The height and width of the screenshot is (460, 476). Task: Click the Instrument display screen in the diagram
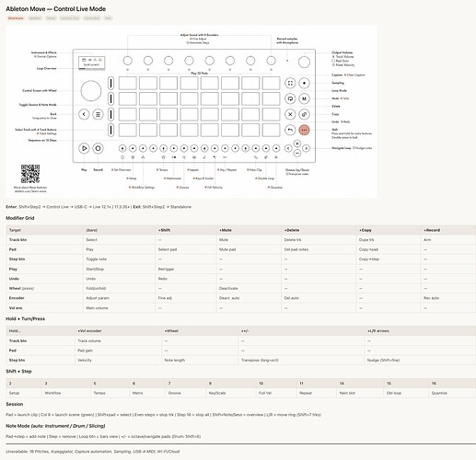coord(91,63)
